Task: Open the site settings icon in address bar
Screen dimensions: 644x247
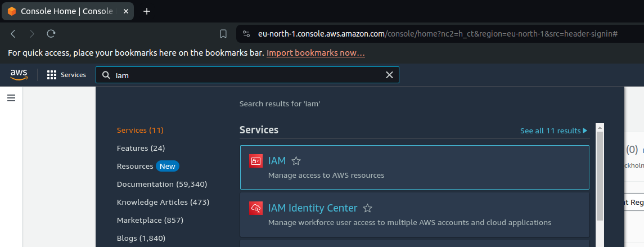Action: (246, 34)
